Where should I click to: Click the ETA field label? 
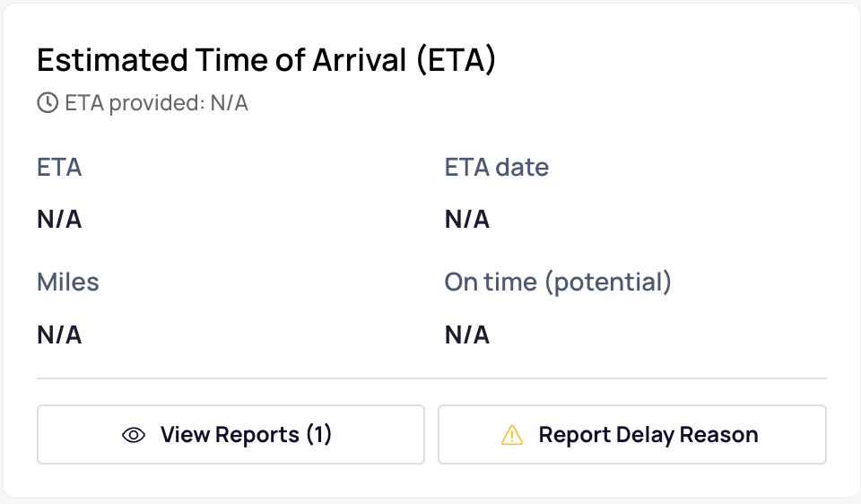click(59, 167)
